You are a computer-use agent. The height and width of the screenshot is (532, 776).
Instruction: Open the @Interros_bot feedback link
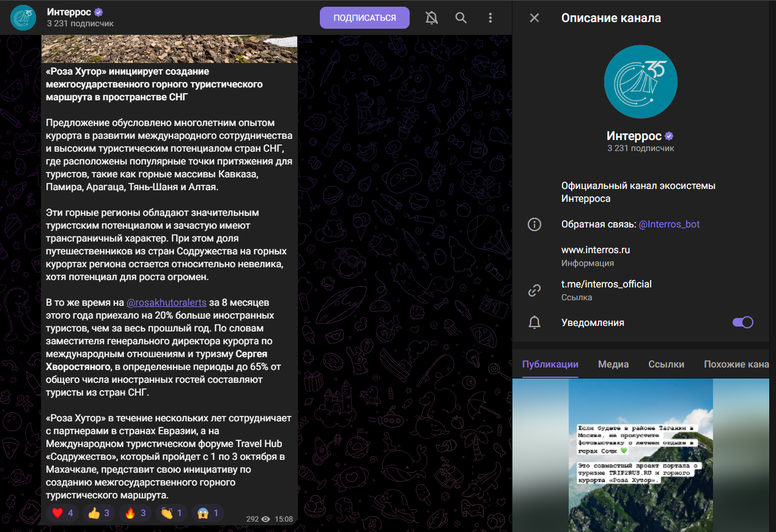coord(669,224)
